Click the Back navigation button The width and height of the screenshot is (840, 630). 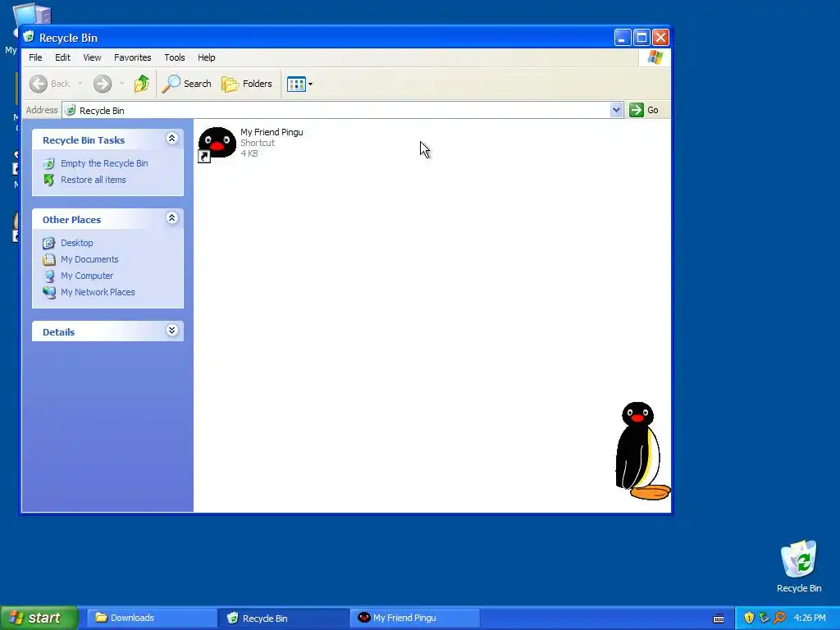point(49,84)
